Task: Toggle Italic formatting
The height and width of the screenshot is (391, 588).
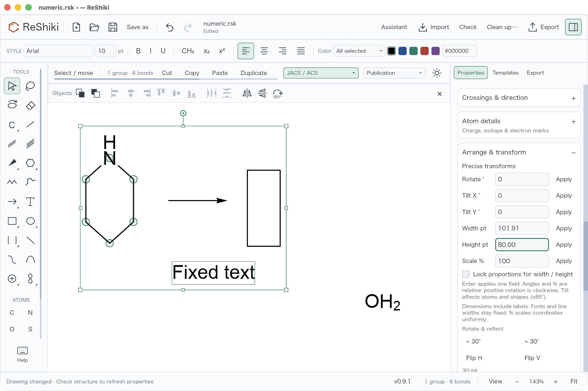Action: point(150,51)
